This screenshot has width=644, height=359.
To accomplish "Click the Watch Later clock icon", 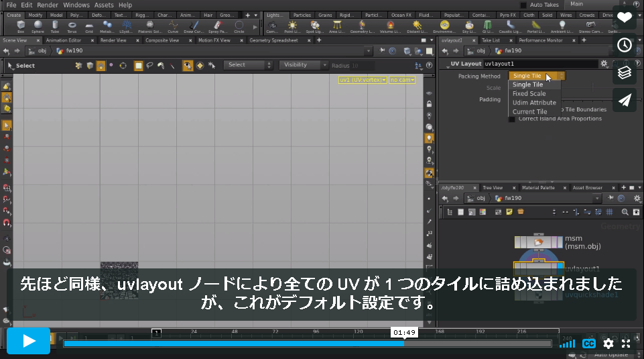I will (625, 45).
